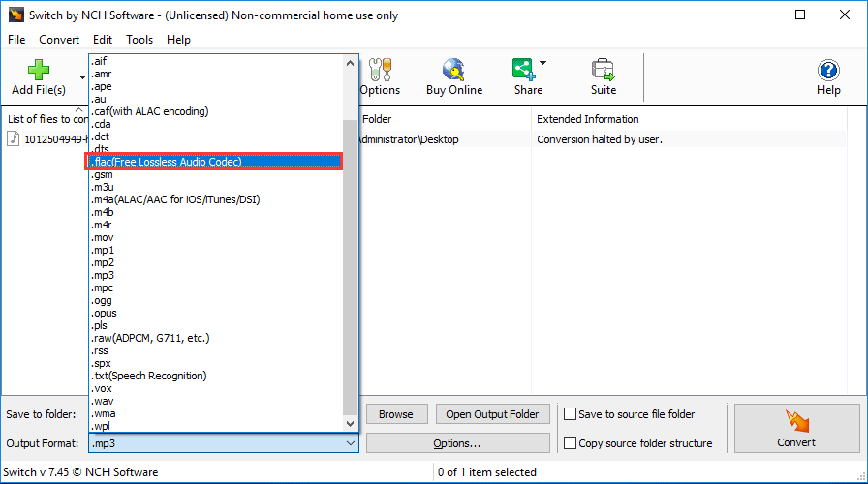This screenshot has width=868, height=484.
Task: Choose .m3u from format list
Action: pyautogui.click(x=216, y=187)
